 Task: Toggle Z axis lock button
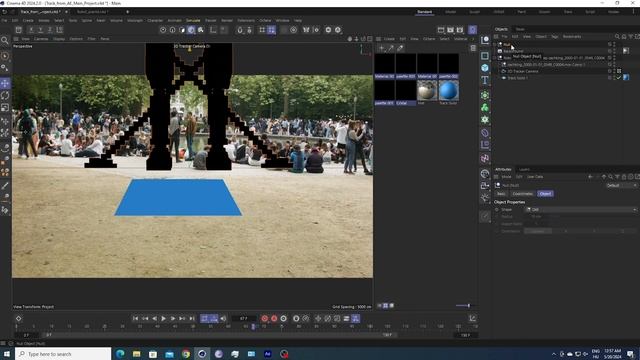[x=50, y=30]
